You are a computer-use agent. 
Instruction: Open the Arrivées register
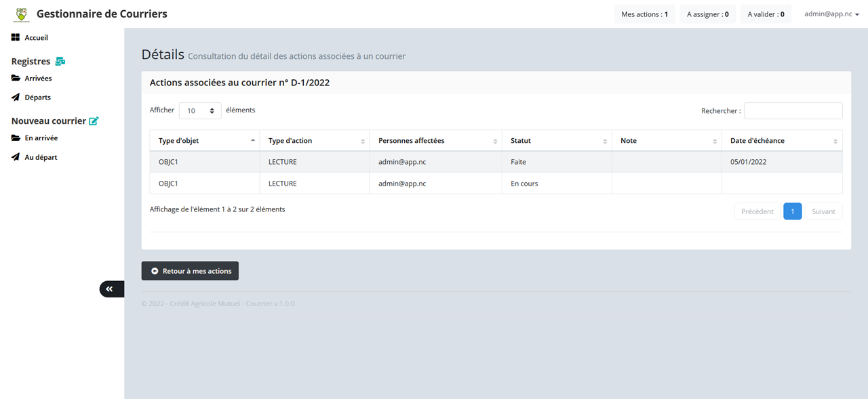(x=38, y=79)
